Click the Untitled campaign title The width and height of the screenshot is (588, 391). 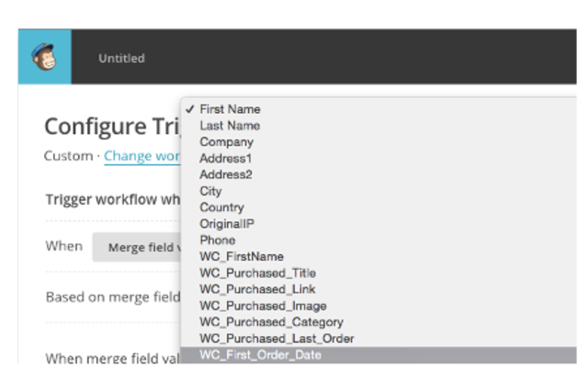tap(121, 58)
